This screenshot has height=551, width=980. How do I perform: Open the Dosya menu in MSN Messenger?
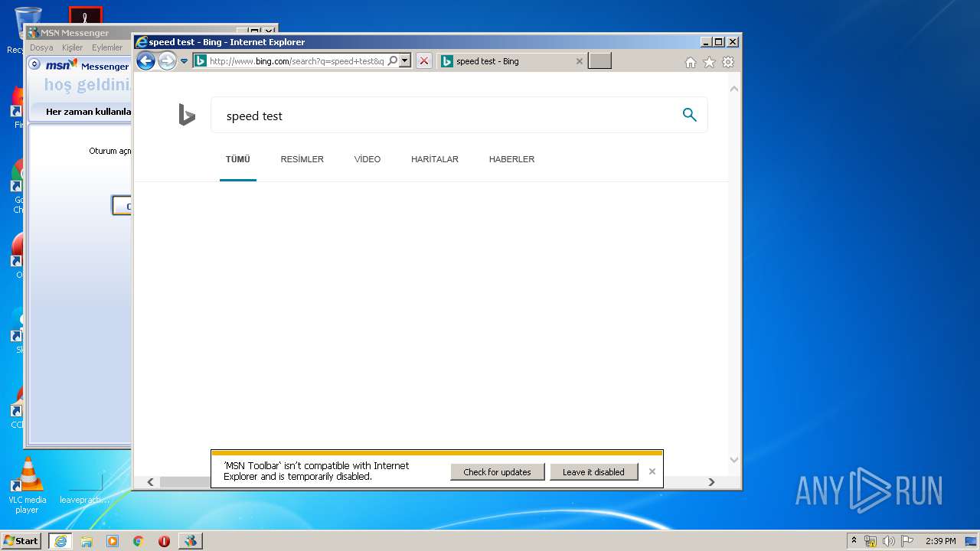coord(41,47)
